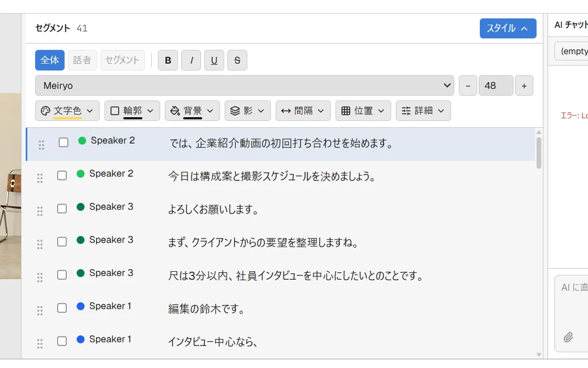Click green speaker dot on first row

point(82,141)
